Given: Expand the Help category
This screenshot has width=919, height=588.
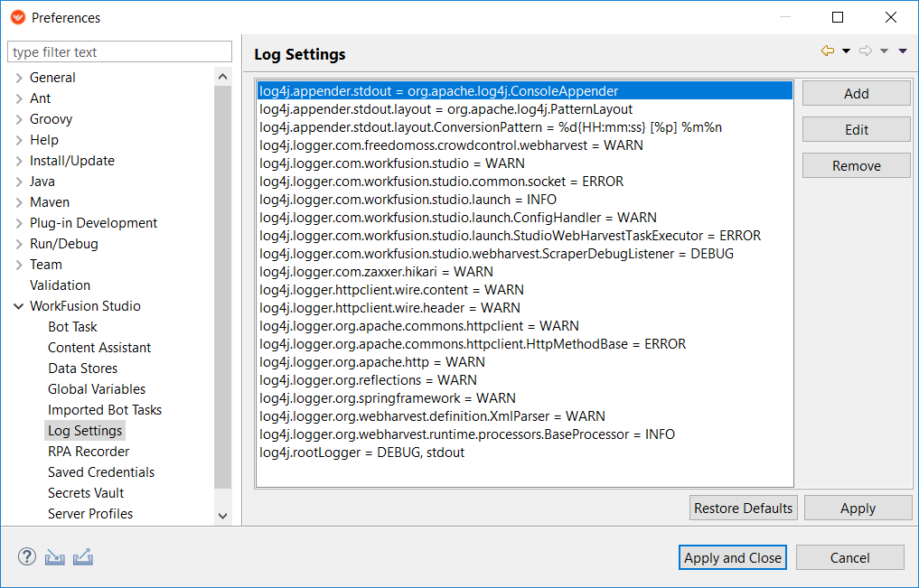Looking at the screenshot, I should (x=19, y=140).
